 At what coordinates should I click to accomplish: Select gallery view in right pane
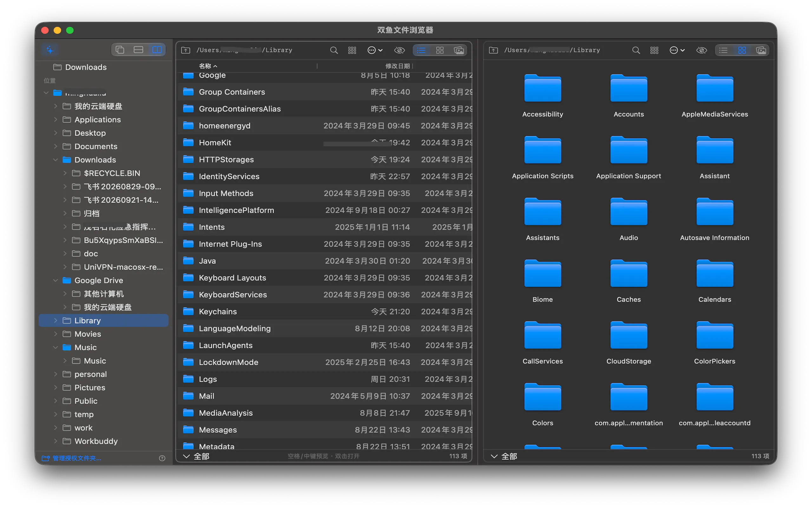coord(761,50)
